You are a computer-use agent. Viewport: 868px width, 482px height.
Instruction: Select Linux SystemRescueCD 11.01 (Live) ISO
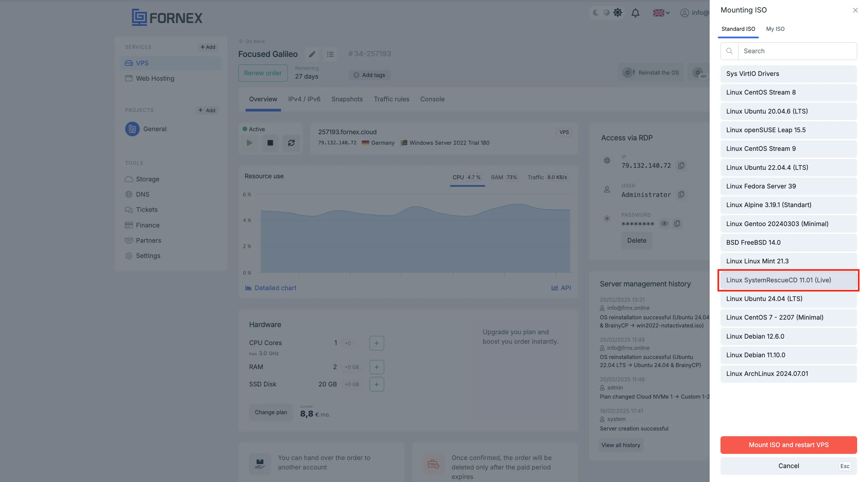(x=789, y=280)
